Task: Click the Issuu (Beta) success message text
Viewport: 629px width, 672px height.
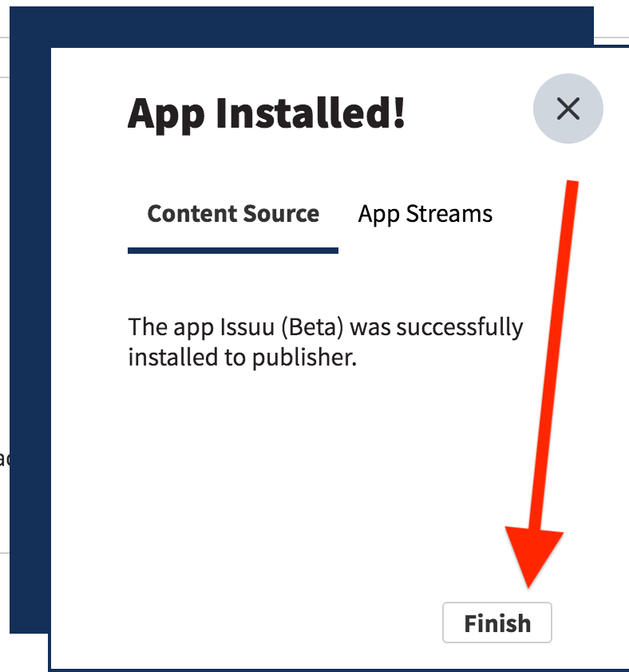Action: point(326,342)
